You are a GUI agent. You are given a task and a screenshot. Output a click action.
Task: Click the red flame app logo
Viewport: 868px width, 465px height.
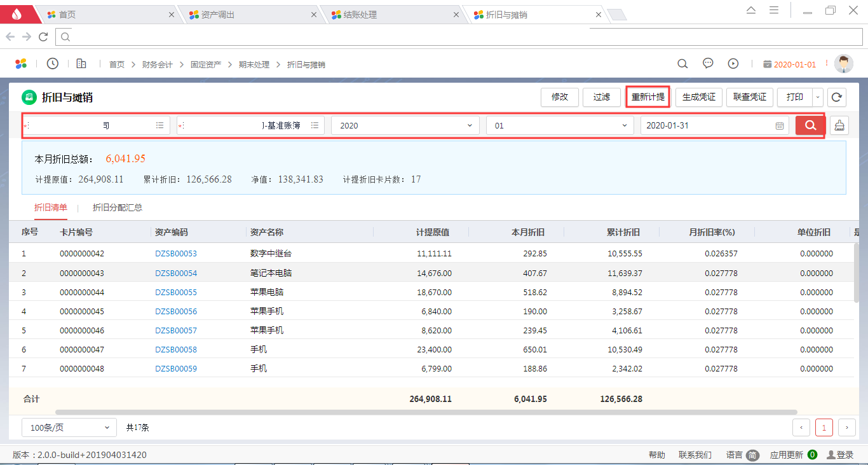click(x=17, y=13)
